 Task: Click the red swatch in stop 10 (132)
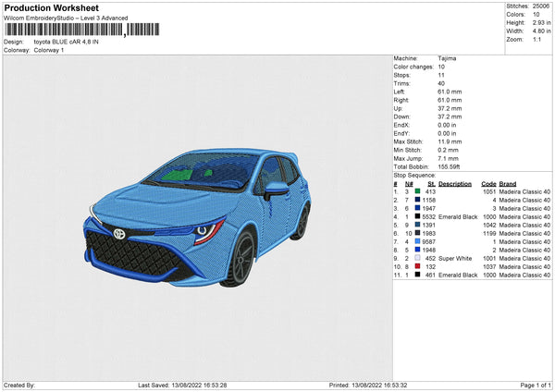click(x=418, y=266)
